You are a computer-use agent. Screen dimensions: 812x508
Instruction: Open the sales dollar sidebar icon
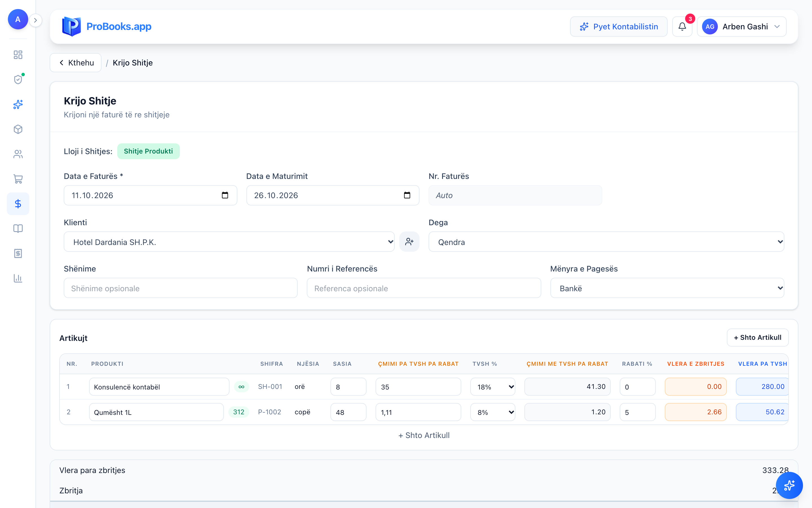click(x=18, y=204)
